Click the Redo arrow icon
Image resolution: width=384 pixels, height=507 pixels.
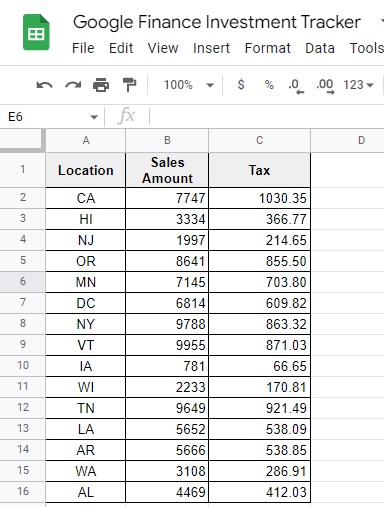click(73, 85)
